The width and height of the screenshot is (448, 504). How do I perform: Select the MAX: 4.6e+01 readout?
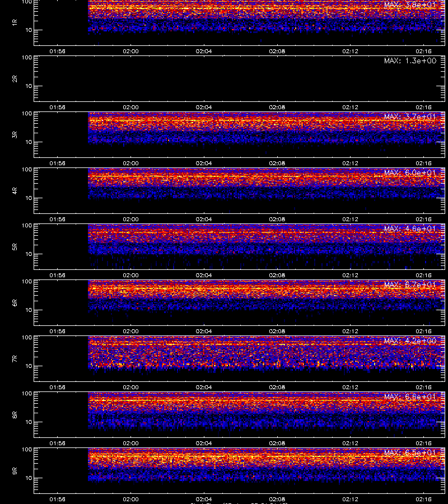point(410,228)
